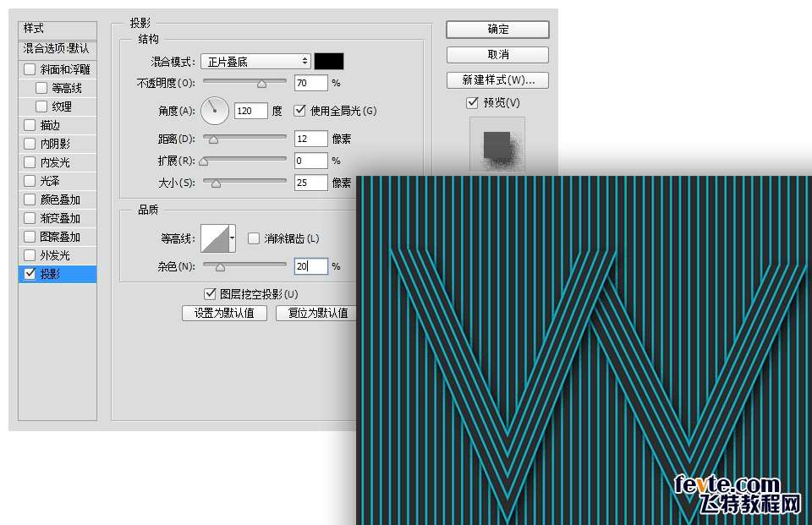Enable the 斜面和浮雕 checkbox
812x525 pixels.
click(30, 68)
